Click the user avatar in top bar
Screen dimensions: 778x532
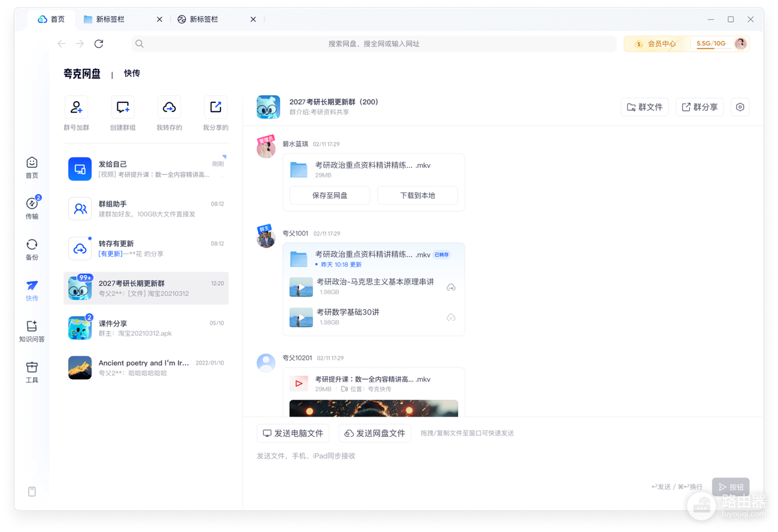(740, 43)
